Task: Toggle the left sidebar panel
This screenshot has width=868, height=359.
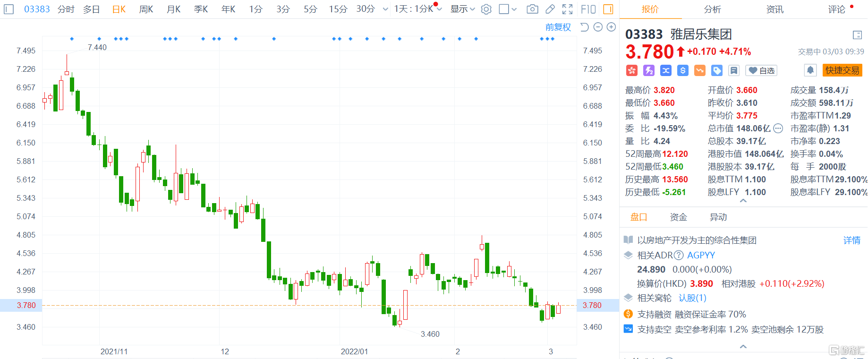Action: click(9, 9)
